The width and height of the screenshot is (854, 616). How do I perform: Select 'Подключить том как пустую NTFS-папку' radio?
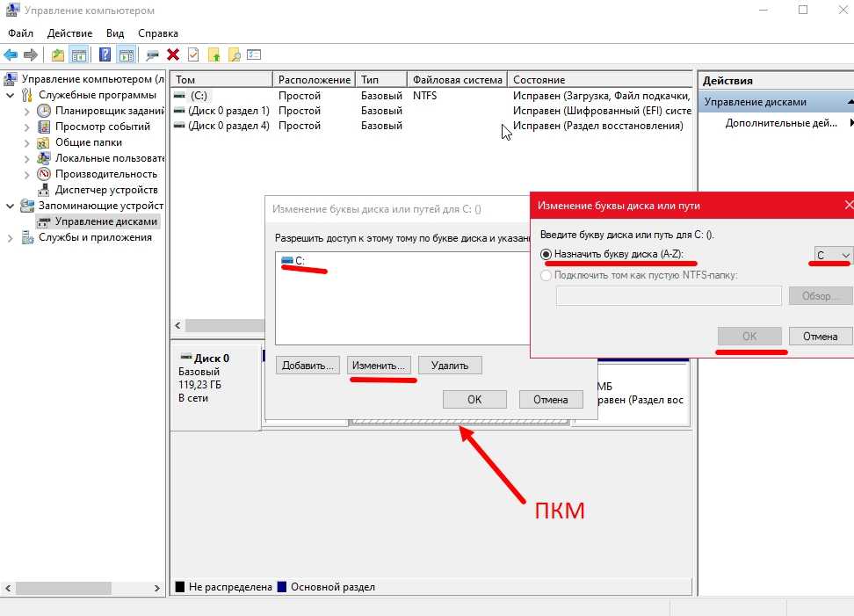pyautogui.click(x=546, y=275)
